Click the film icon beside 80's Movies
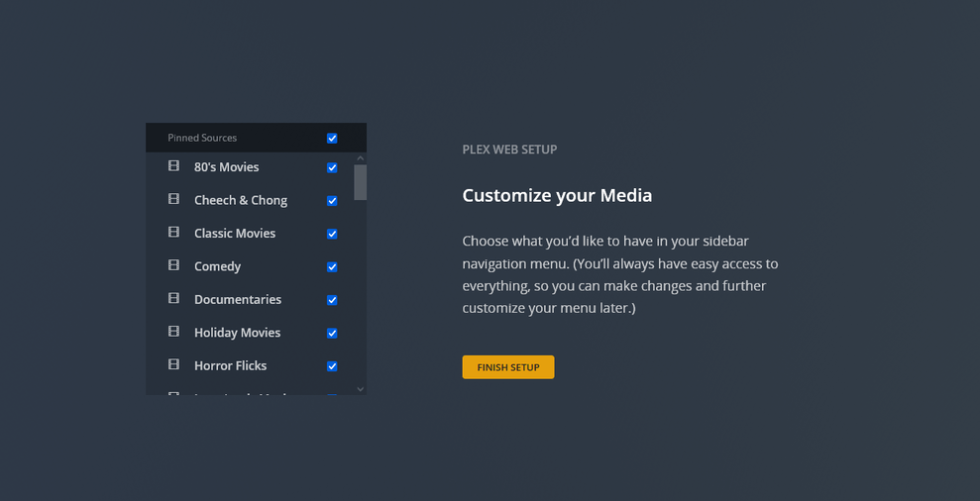The width and height of the screenshot is (980, 501). point(173,166)
